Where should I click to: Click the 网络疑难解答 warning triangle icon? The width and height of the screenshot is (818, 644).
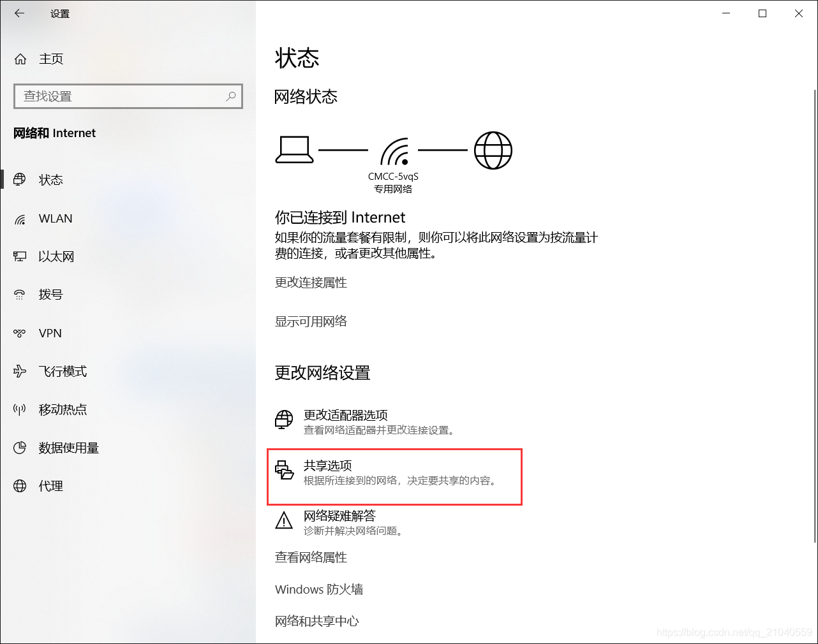coord(283,522)
